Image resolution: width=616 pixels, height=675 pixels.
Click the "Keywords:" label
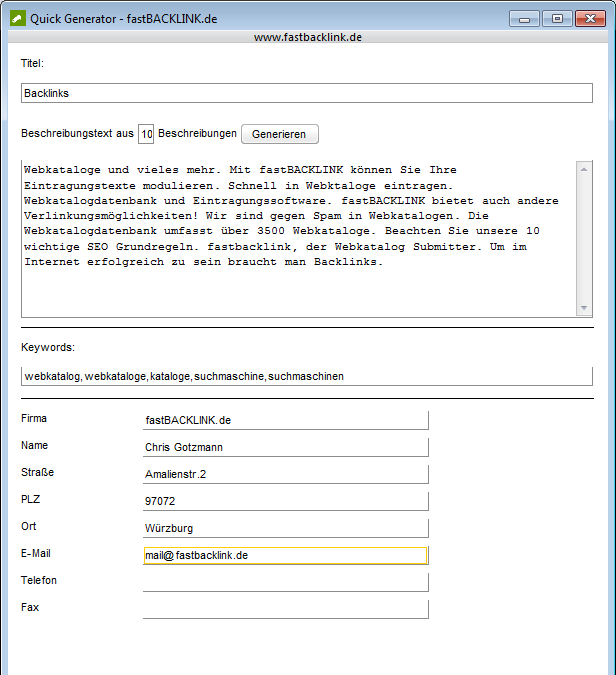click(48, 347)
